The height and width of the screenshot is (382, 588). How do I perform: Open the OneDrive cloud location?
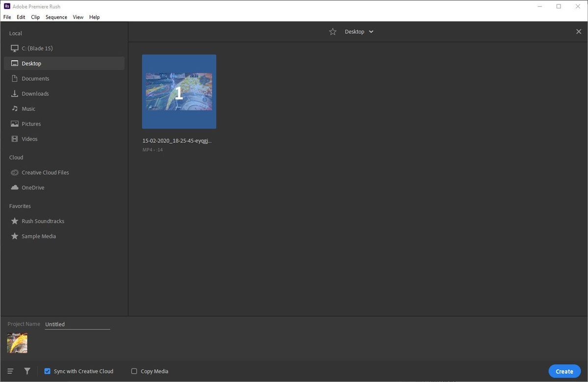tap(32, 187)
